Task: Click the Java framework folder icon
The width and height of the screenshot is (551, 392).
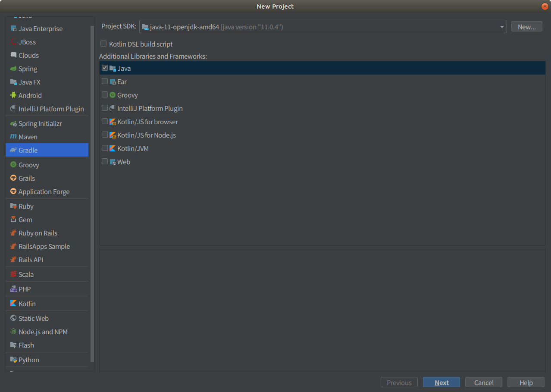Action: pos(113,69)
